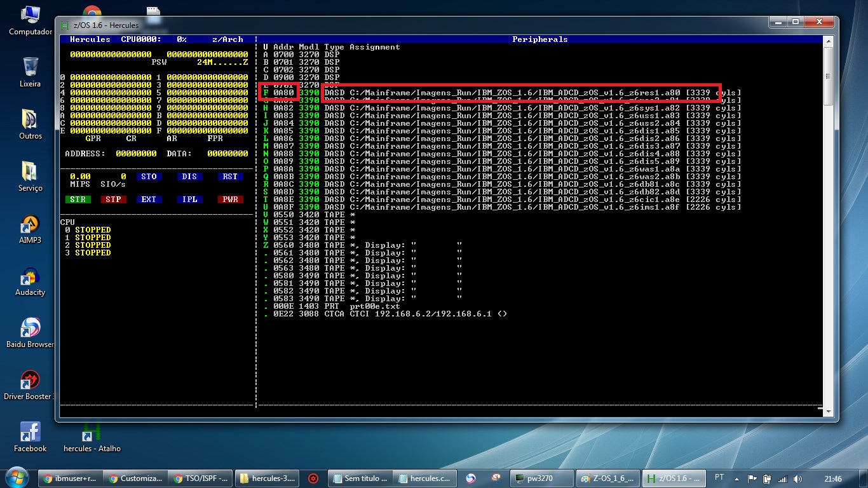The width and height of the screenshot is (868, 488).
Task: Click the green STR start button
Action: pyautogui.click(x=78, y=200)
